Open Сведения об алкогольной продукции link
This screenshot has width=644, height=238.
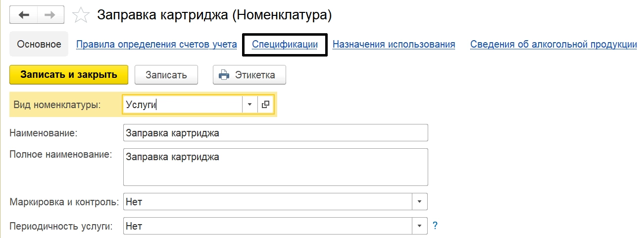tap(553, 44)
